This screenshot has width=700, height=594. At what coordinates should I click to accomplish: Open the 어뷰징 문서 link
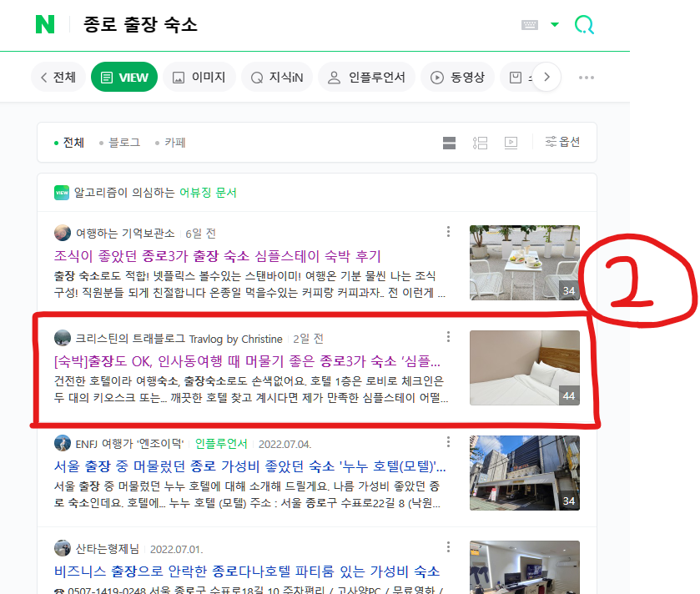pyautogui.click(x=208, y=193)
